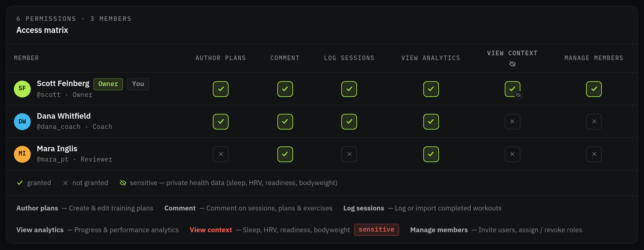Uncheck Scott Feinberg's Manage Members permission
Viewport: 644px width, 250px height.
594,89
